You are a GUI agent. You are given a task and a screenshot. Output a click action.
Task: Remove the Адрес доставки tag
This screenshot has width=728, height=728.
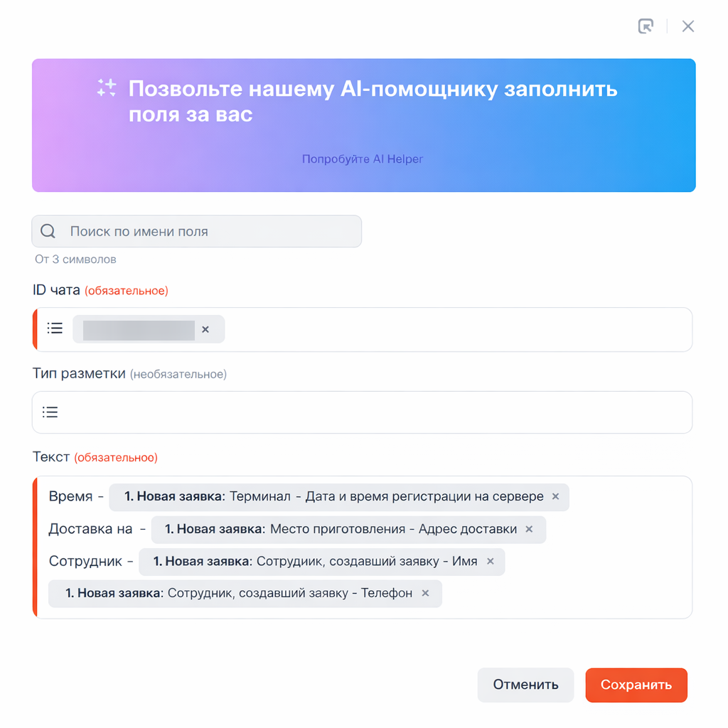[529, 529]
